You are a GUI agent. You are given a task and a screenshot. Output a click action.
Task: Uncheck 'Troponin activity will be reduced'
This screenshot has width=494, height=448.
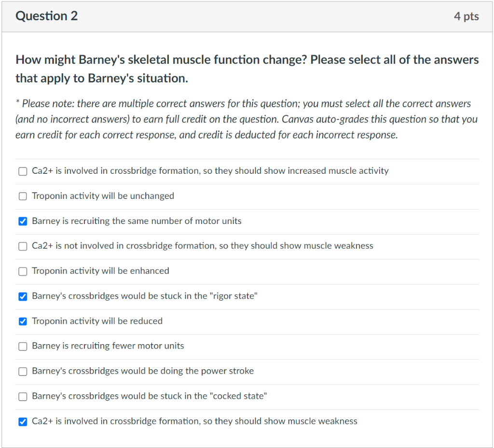point(22,322)
